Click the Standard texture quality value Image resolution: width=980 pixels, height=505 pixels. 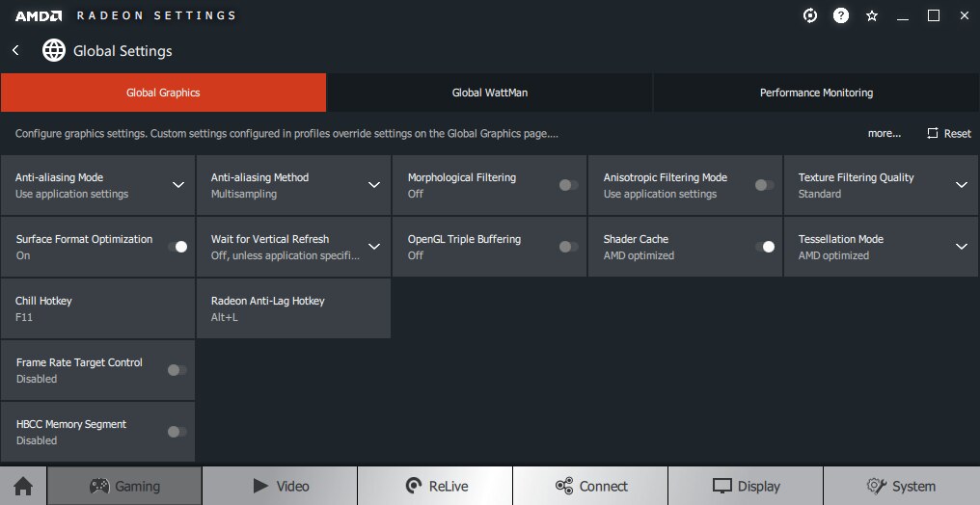click(x=819, y=194)
